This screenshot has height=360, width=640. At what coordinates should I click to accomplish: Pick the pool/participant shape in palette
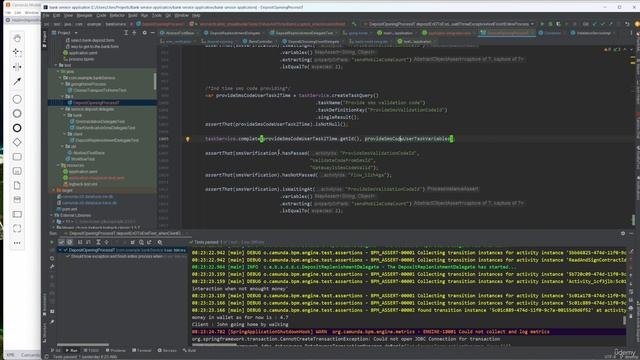click(x=17, y=214)
